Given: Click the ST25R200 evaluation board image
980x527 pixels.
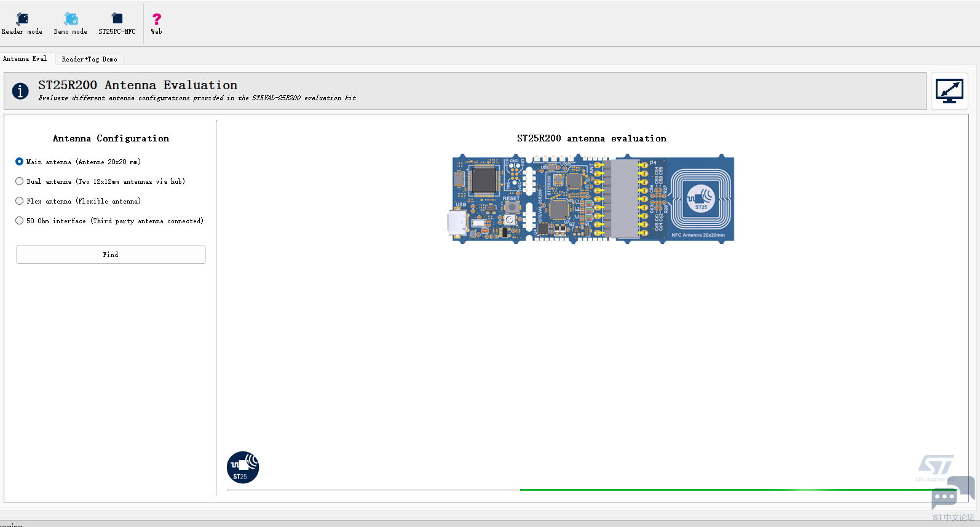Looking at the screenshot, I should (591, 199).
